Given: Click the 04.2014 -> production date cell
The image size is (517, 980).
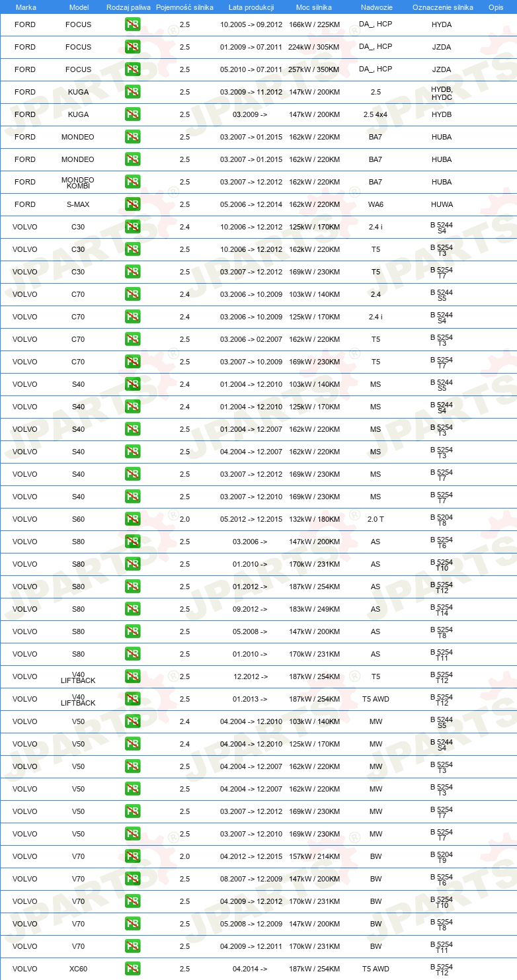Looking at the screenshot, I should 250,969.
